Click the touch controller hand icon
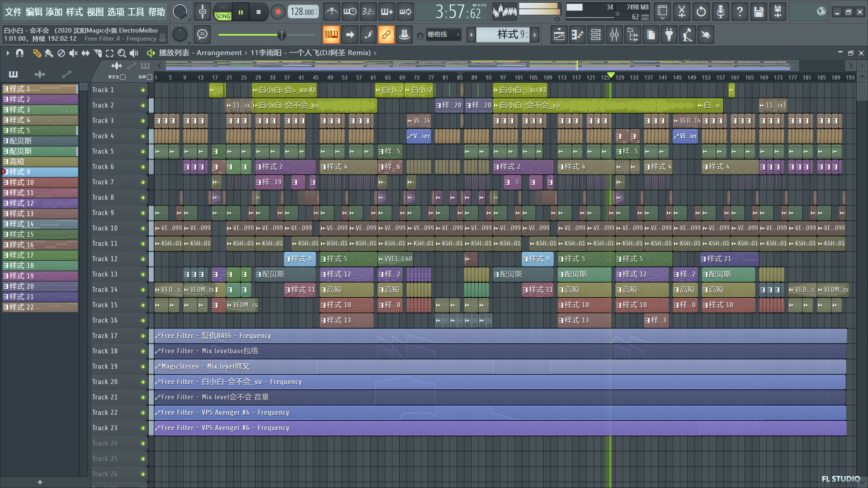 [705, 34]
